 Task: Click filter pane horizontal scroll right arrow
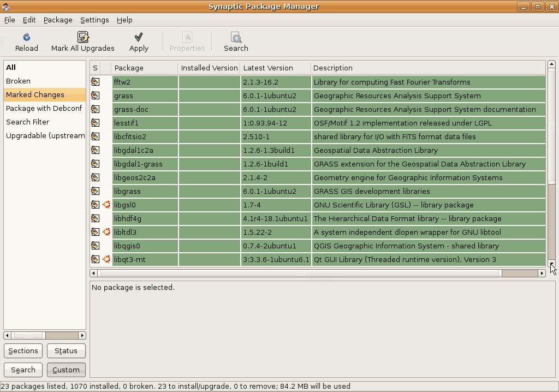(82, 335)
